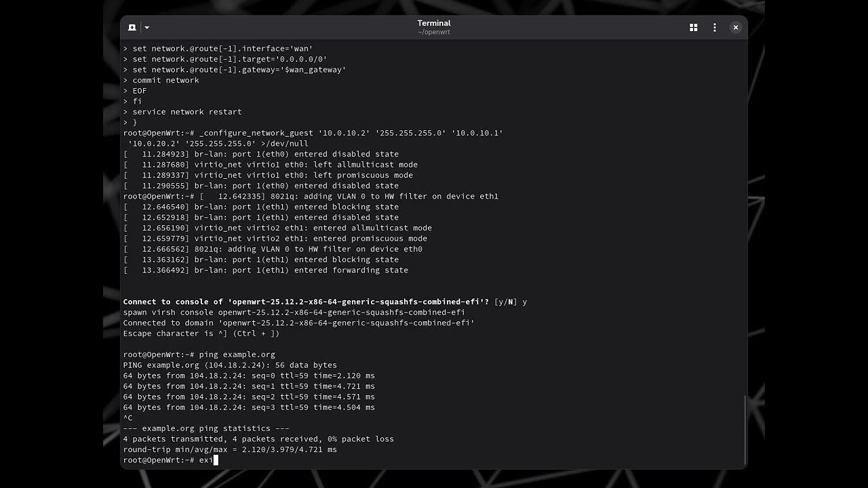This screenshot has width=868, height=488.
Task: Show the tab overview grid
Action: click(693, 28)
